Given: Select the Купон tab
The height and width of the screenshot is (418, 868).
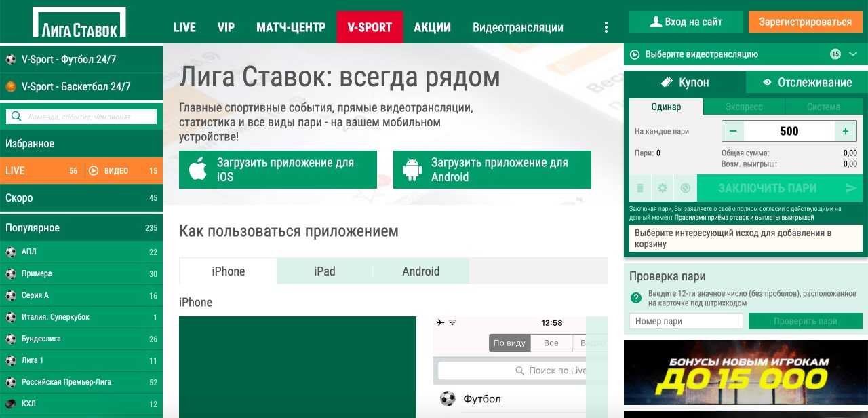Looking at the screenshot, I should pyautogui.click(x=685, y=82).
